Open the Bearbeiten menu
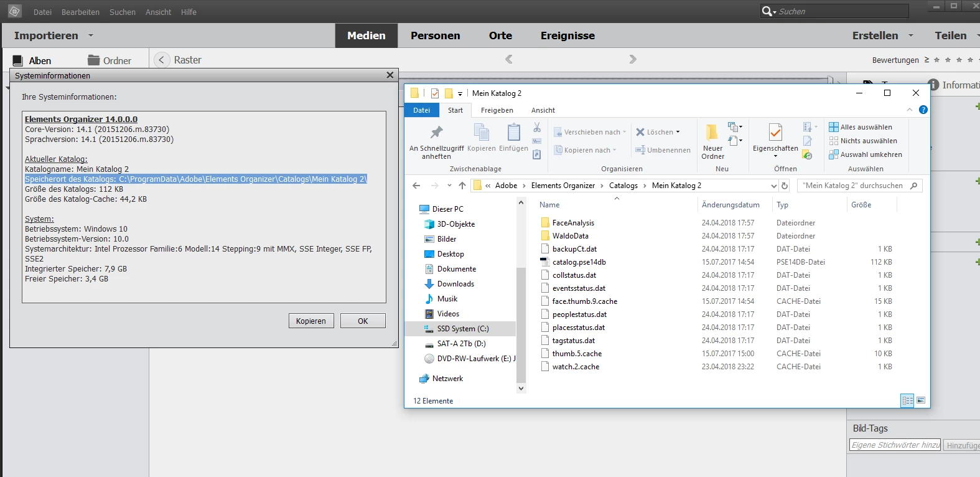The image size is (980, 477). 80,12
